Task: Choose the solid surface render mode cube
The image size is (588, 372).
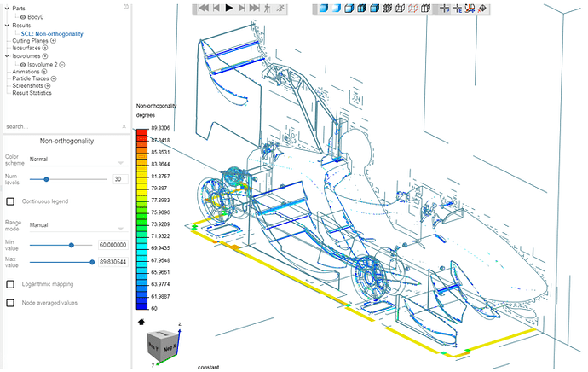Action: click(x=324, y=8)
